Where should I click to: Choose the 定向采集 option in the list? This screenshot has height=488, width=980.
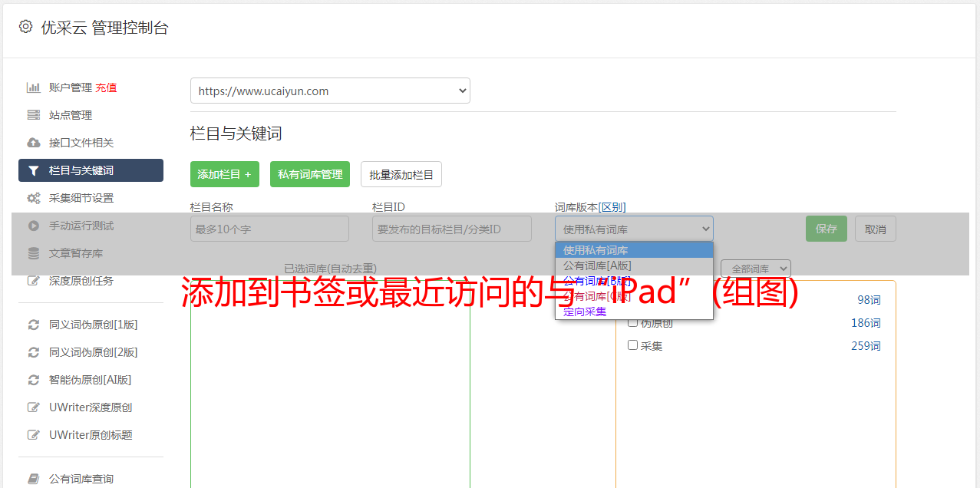coord(585,312)
